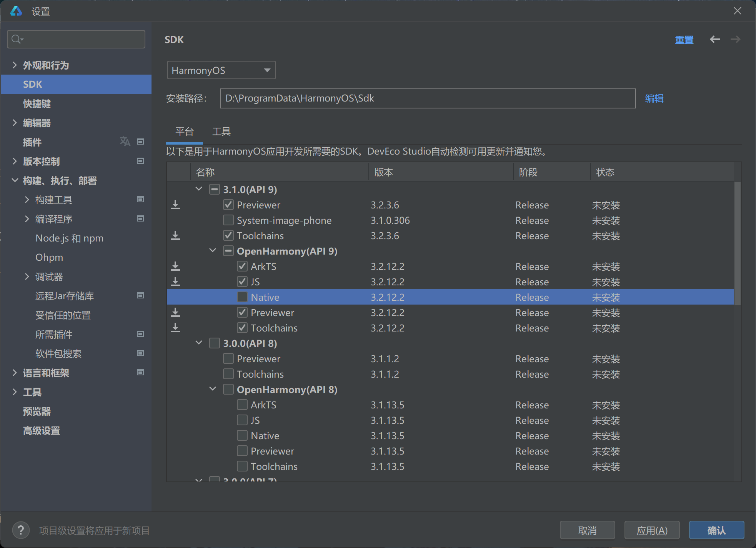Uncheck Previewer 3.2.3.6 checkbox

tap(228, 205)
